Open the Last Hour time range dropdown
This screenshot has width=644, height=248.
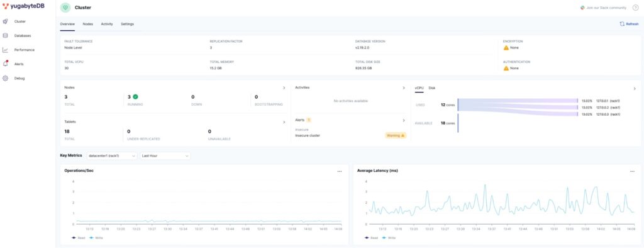pyautogui.click(x=165, y=156)
